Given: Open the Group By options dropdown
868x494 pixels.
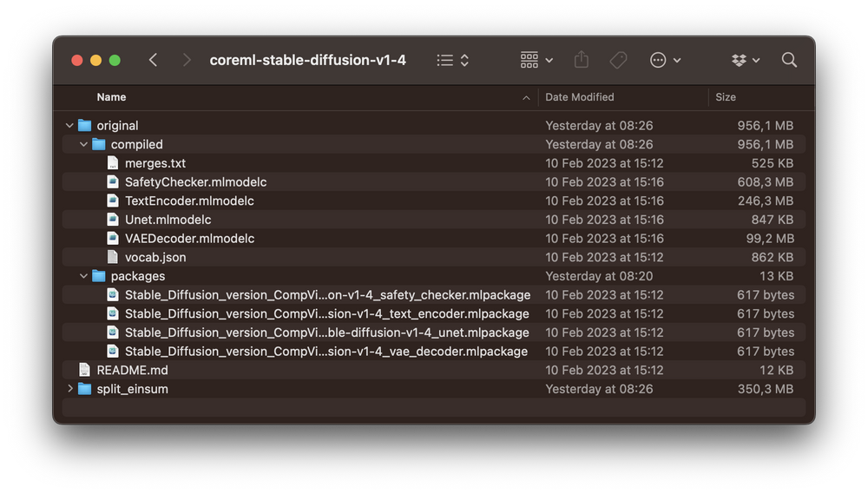Looking at the screenshot, I should click(x=536, y=60).
